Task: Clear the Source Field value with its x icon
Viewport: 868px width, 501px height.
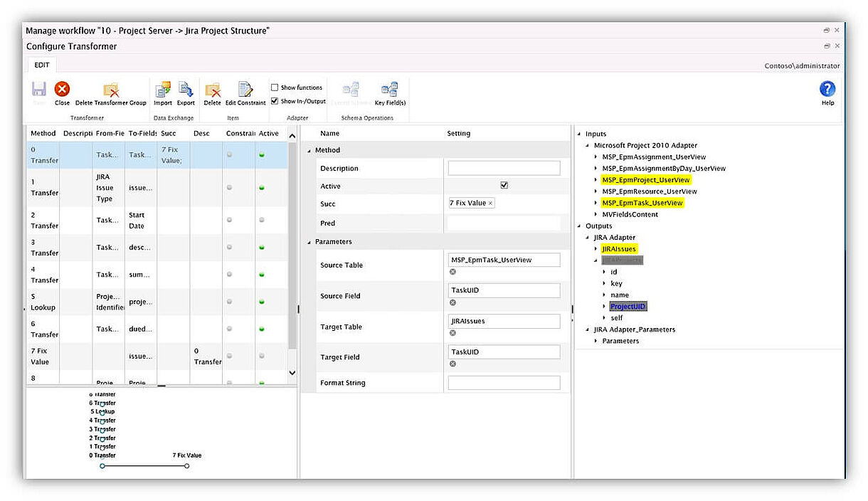Action: [x=453, y=302]
